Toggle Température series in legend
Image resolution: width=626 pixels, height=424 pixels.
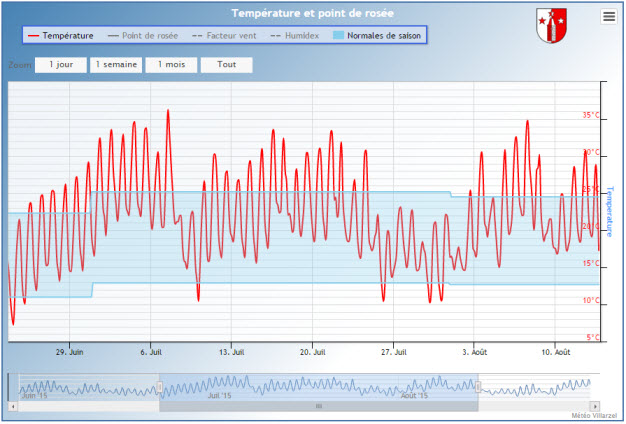(62, 35)
